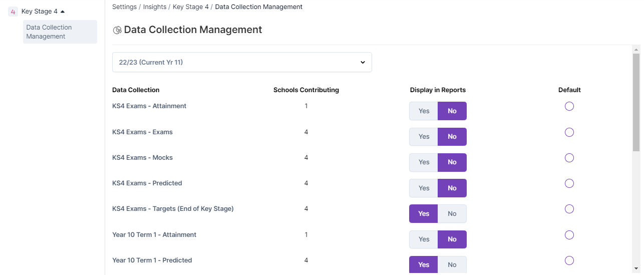644x275 pixels.
Task: Enable Yes for KS4 Exams - Mocks
Action: click(x=424, y=162)
